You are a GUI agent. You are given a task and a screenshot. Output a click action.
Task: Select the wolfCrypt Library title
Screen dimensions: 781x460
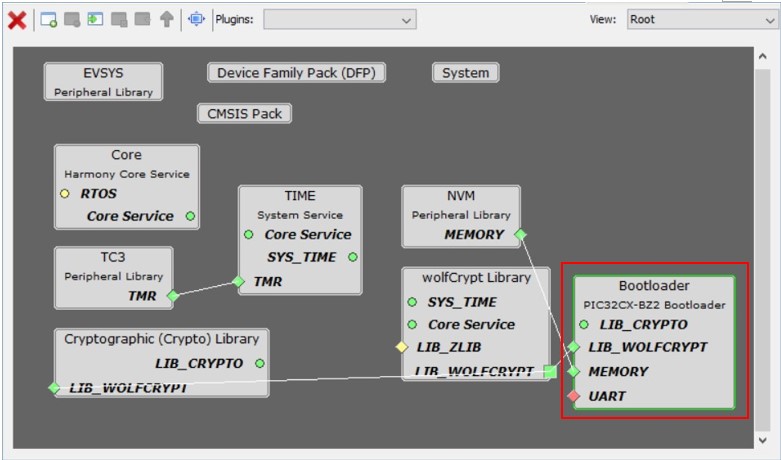476,277
